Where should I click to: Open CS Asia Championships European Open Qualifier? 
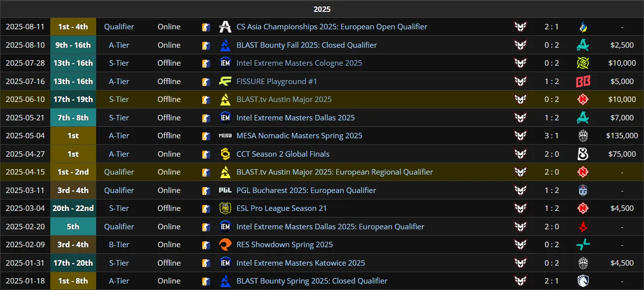[x=332, y=27]
